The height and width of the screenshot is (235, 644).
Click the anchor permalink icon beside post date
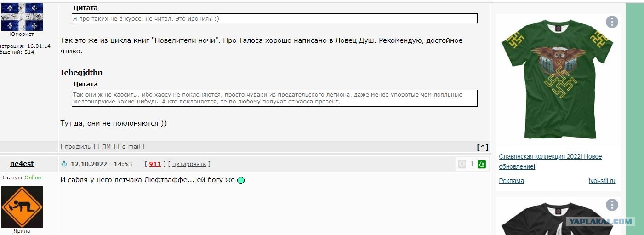[x=64, y=164]
